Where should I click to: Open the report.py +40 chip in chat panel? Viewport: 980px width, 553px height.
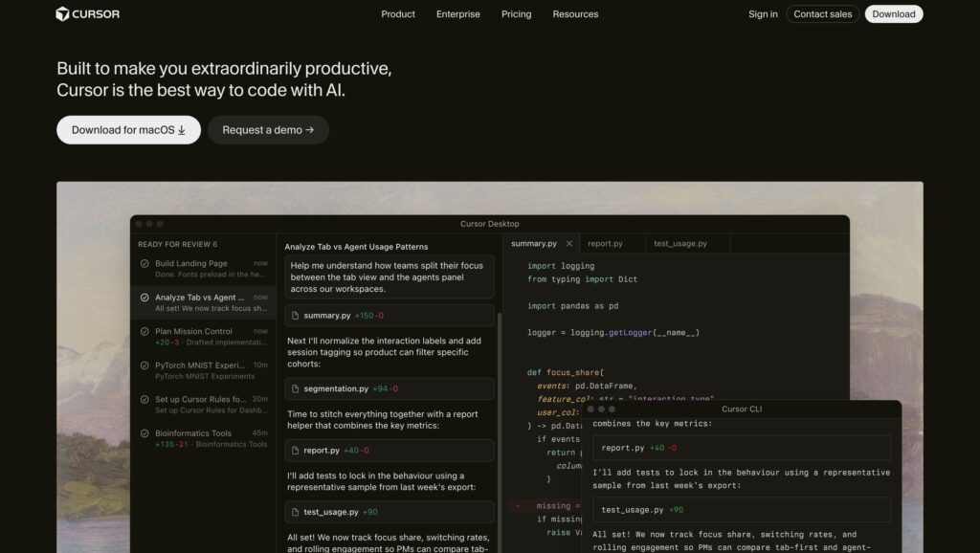[390, 451]
